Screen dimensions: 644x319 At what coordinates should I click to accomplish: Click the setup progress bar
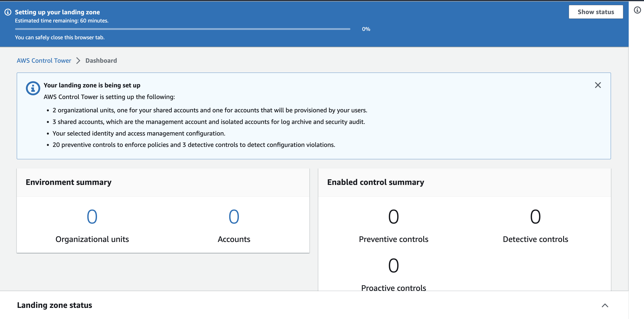pyautogui.click(x=183, y=29)
